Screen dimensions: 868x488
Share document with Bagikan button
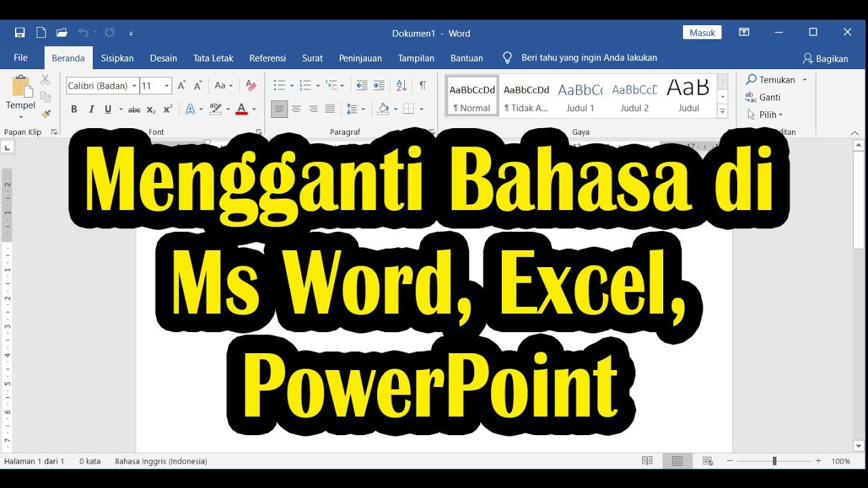[x=825, y=59]
